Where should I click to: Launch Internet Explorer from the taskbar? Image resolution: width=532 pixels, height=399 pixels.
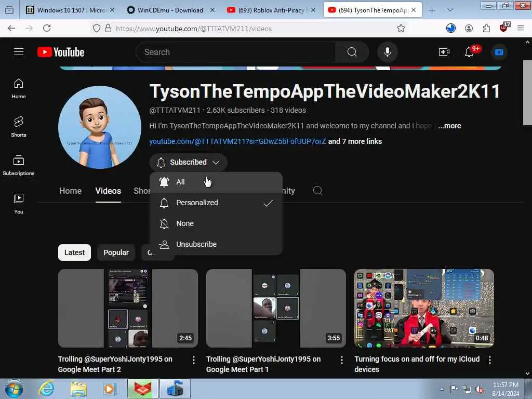pos(46,389)
